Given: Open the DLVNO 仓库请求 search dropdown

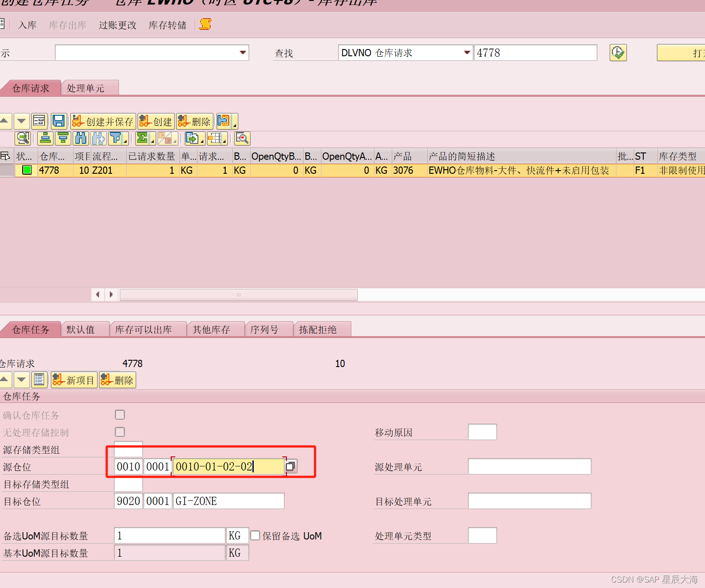Looking at the screenshot, I should point(467,53).
